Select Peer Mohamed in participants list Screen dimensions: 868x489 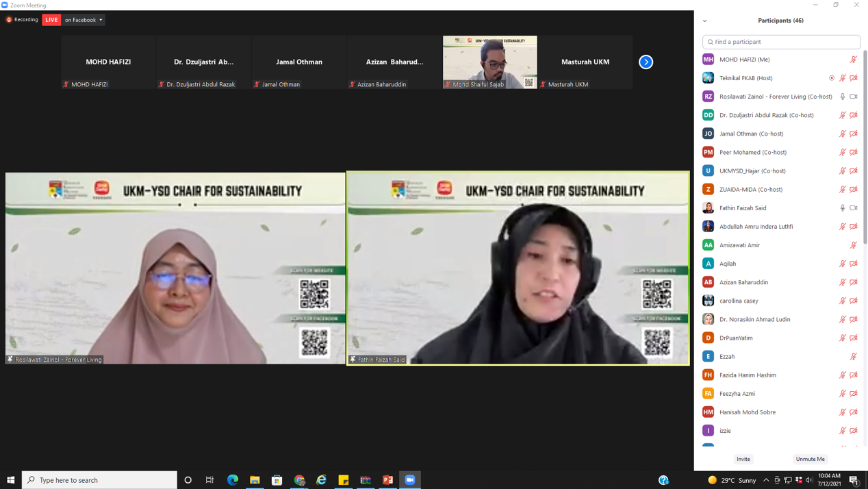753,152
